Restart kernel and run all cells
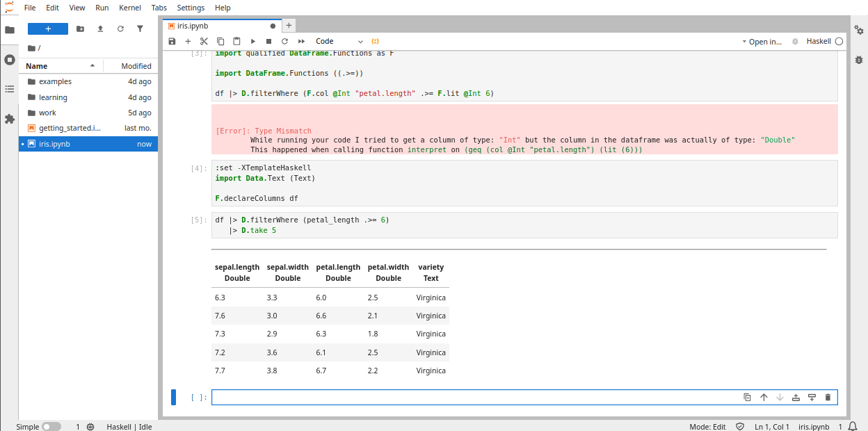 (300, 42)
